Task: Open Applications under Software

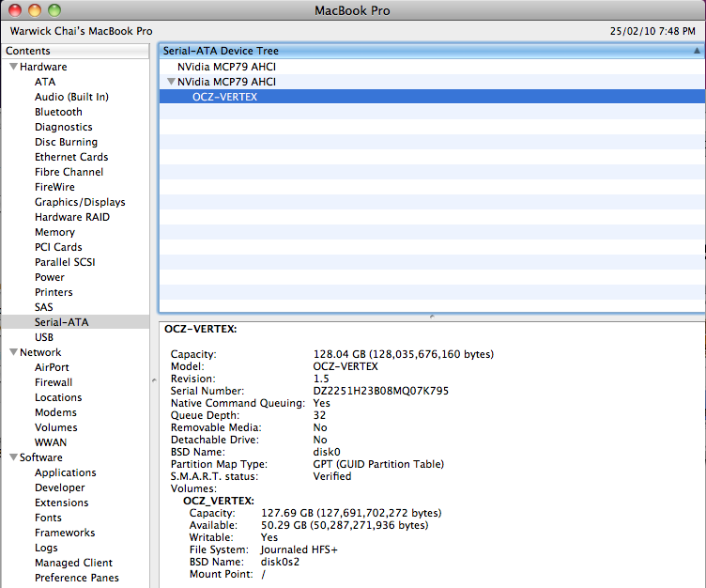Action: tap(66, 472)
